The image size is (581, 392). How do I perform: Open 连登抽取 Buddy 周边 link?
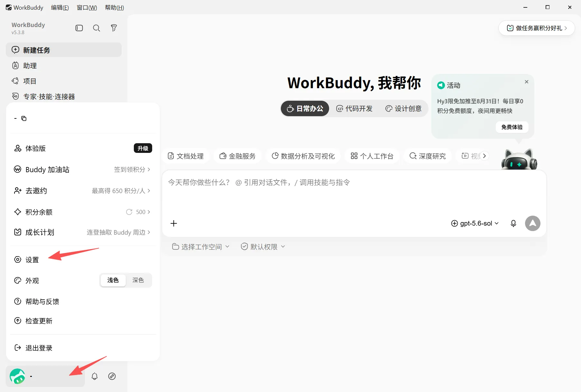pyautogui.click(x=119, y=232)
